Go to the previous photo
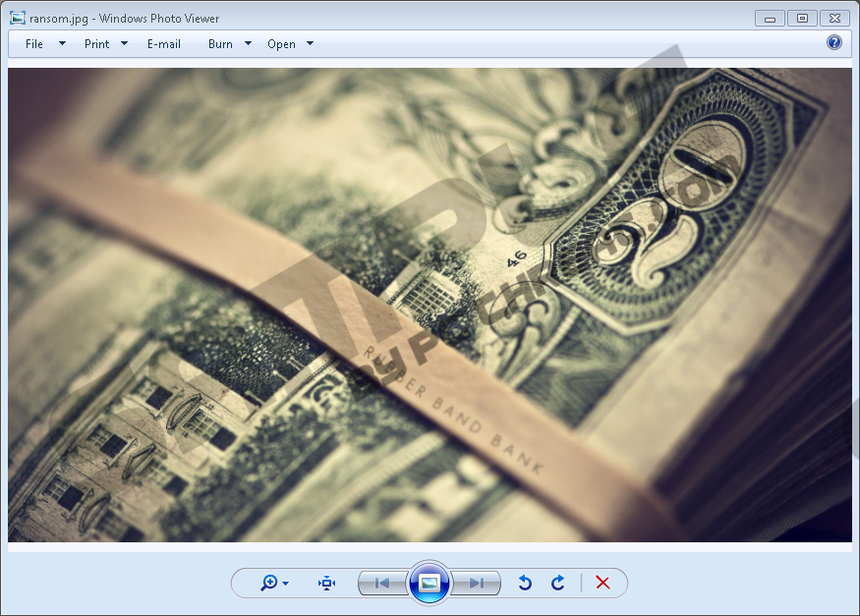 [381, 583]
